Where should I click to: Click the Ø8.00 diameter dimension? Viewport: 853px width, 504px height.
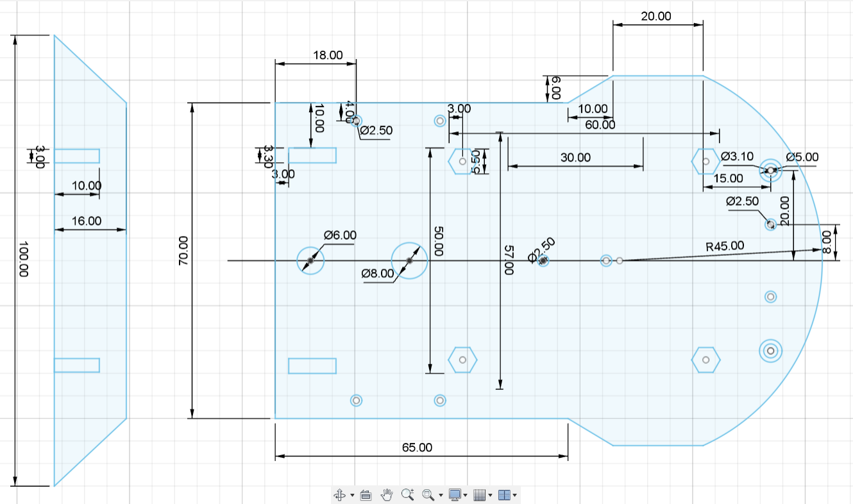(x=378, y=274)
